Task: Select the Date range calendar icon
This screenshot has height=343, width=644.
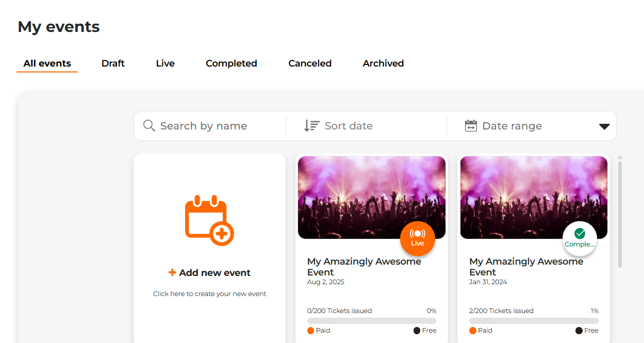Action: [x=470, y=125]
